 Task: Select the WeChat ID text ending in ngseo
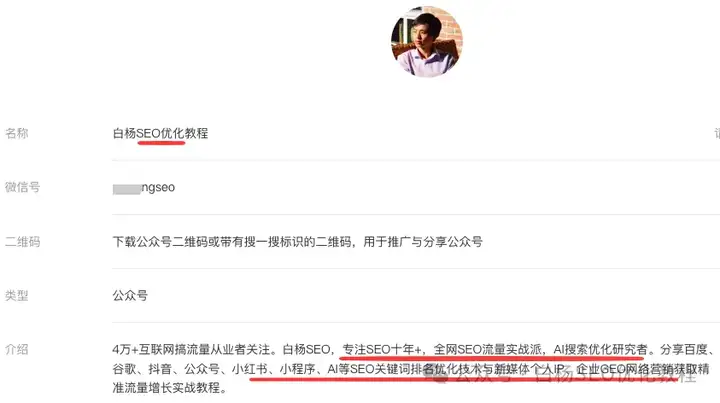pos(144,188)
